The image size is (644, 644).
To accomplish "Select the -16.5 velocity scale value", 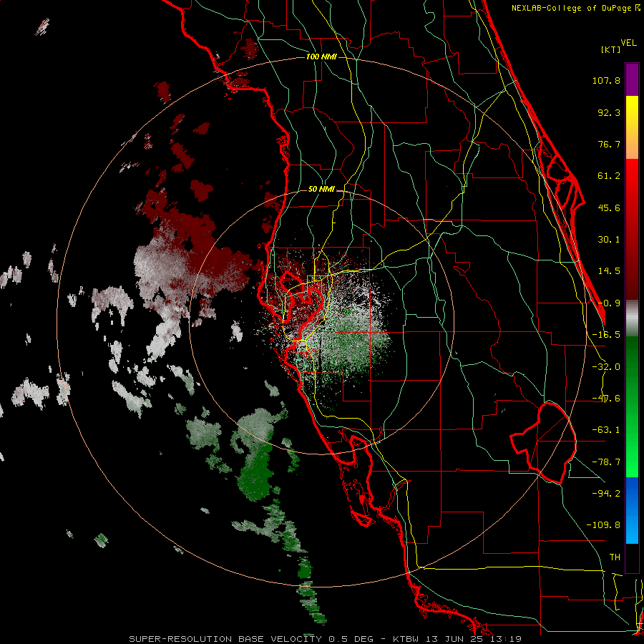I will click(x=606, y=335).
